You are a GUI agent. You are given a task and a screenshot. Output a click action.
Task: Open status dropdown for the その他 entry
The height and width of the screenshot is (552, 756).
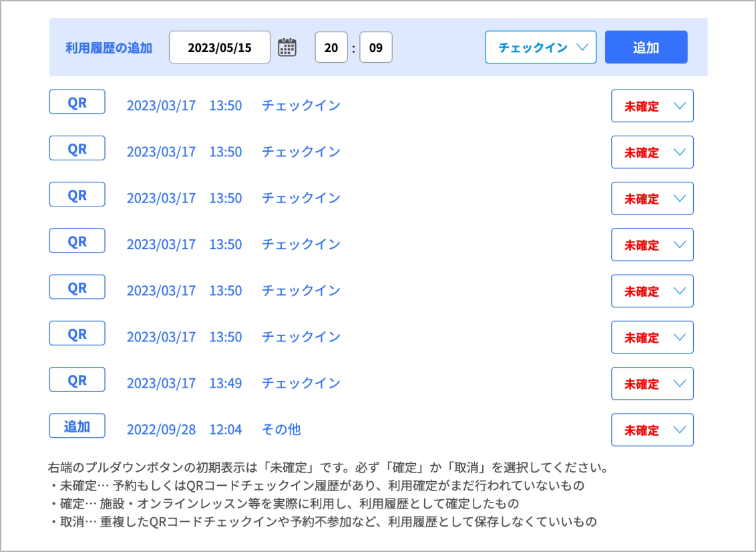pyautogui.click(x=652, y=430)
